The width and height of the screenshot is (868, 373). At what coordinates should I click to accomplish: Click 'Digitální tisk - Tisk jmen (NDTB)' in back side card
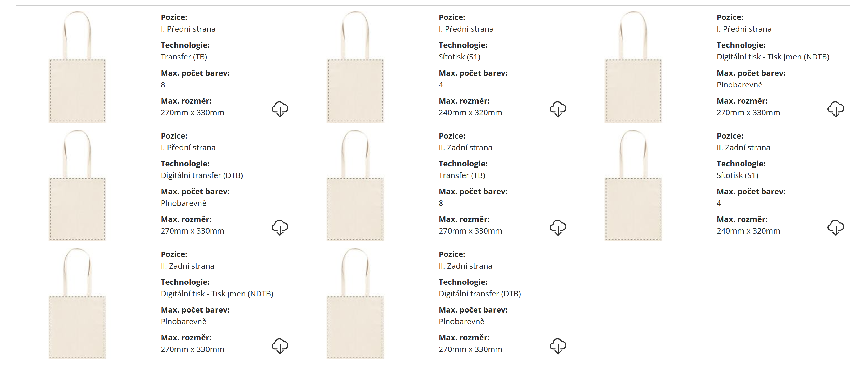(217, 294)
